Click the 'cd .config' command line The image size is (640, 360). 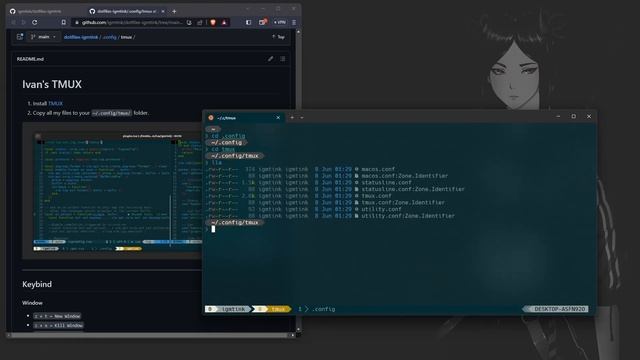228,136
